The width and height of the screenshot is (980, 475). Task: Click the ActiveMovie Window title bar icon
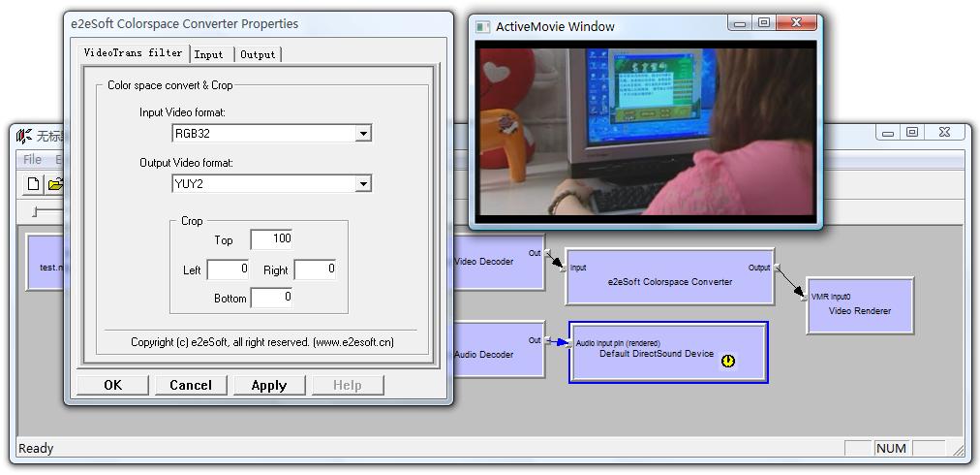(482, 27)
